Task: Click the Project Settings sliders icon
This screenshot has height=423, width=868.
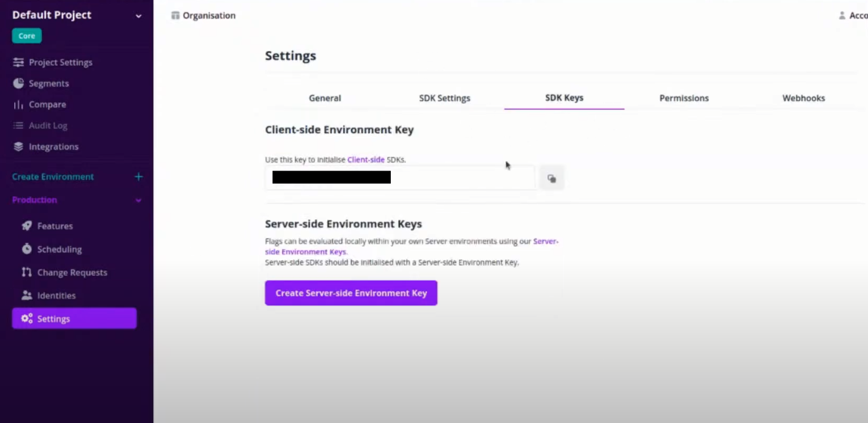Action: click(x=18, y=62)
